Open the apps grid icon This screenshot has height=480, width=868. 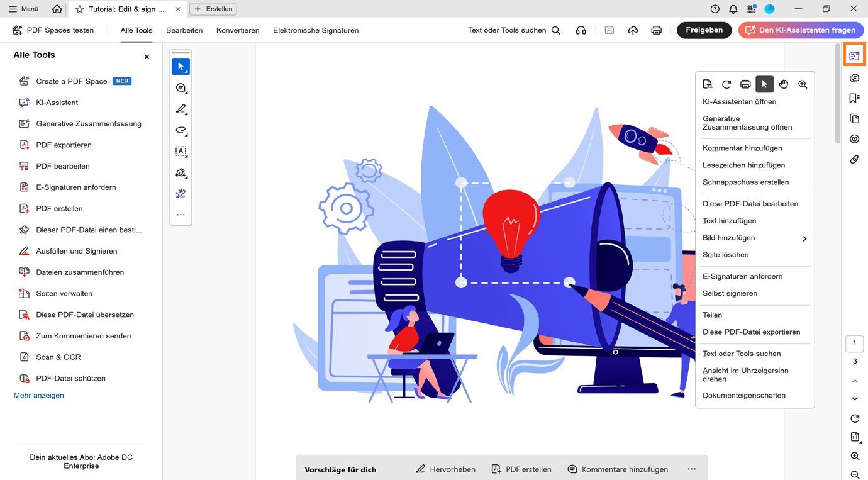(752, 9)
